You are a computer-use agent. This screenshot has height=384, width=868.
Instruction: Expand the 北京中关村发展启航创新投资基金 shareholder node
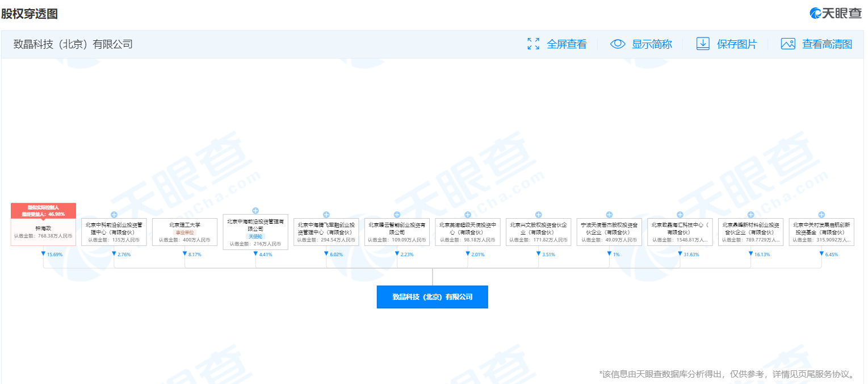pos(821,215)
